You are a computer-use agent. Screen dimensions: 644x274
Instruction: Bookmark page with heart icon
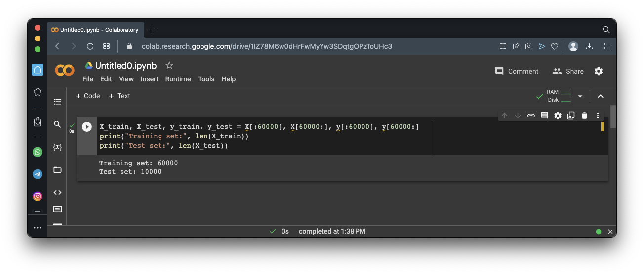555,46
